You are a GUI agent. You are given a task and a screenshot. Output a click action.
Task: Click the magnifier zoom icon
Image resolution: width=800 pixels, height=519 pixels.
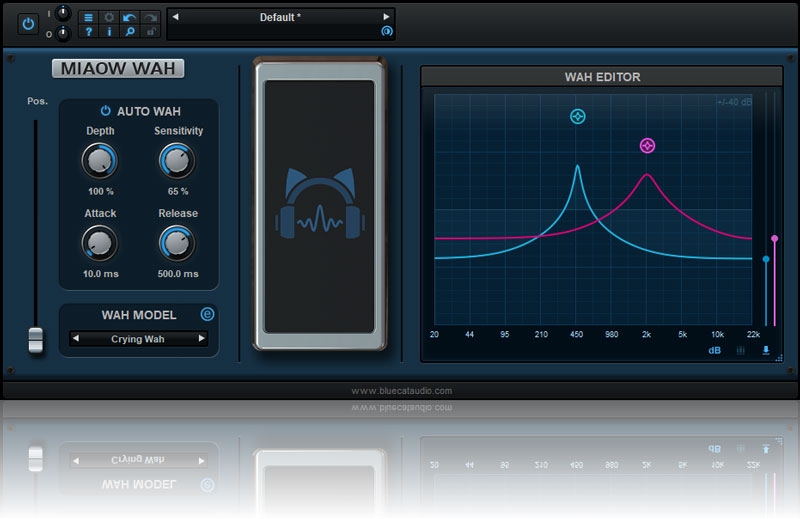[129, 32]
